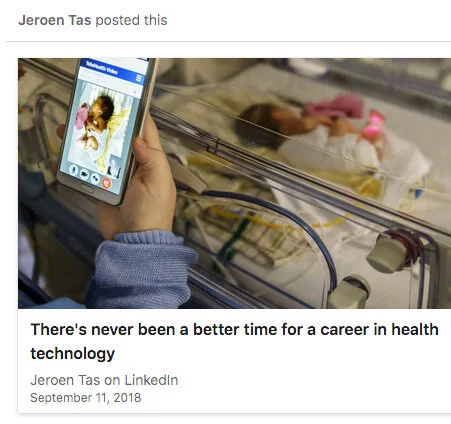The width and height of the screenshot is (451, 424).
Task: Click the small self-view inset on phone
Action: point(115,167)
